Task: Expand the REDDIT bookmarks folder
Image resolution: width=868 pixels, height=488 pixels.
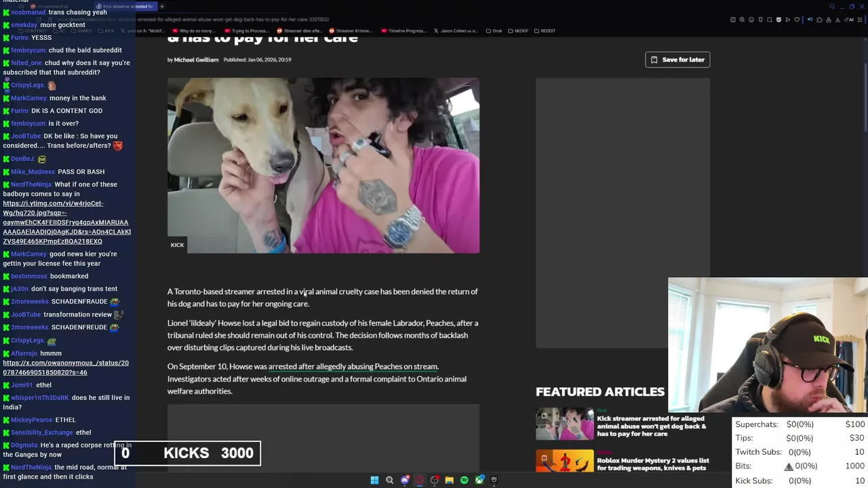Action: pos(545,30)
